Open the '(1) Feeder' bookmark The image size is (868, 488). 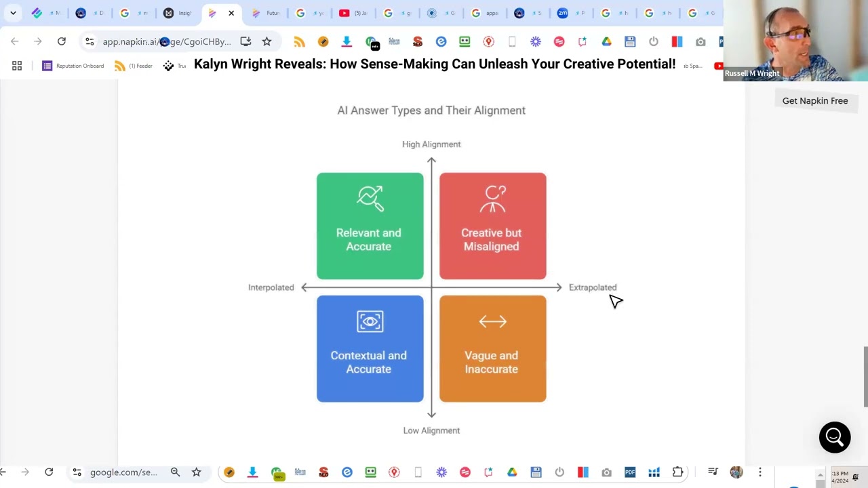coord(134,66)
